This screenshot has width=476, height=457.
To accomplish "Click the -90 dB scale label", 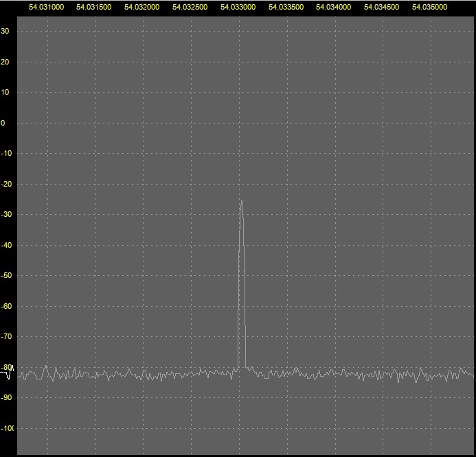I will [8, 398].
